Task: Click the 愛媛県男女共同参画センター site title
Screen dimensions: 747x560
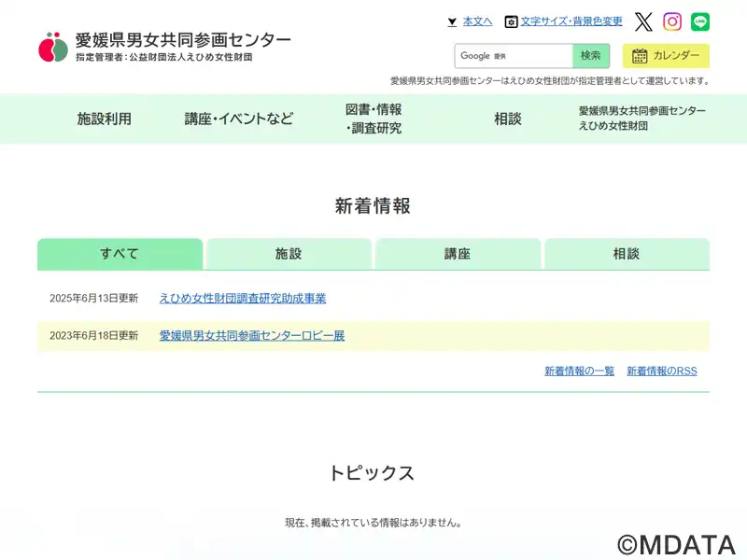Action: tap(183, 40)
